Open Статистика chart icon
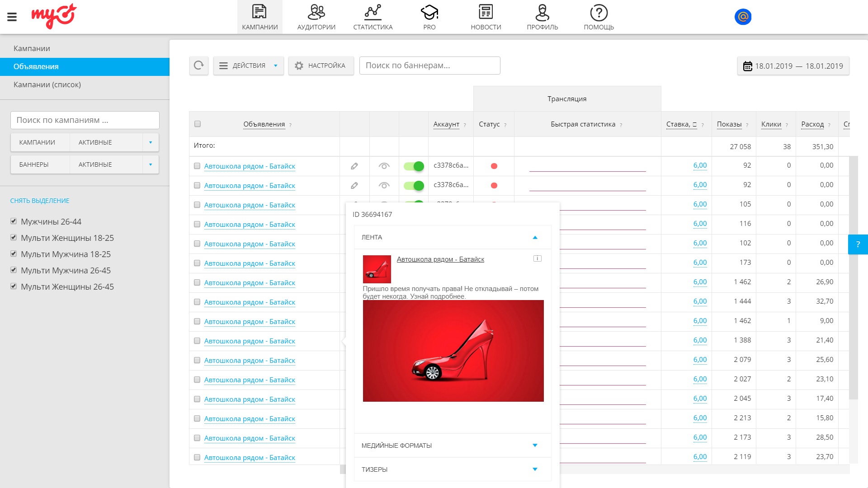 (373, 13)
